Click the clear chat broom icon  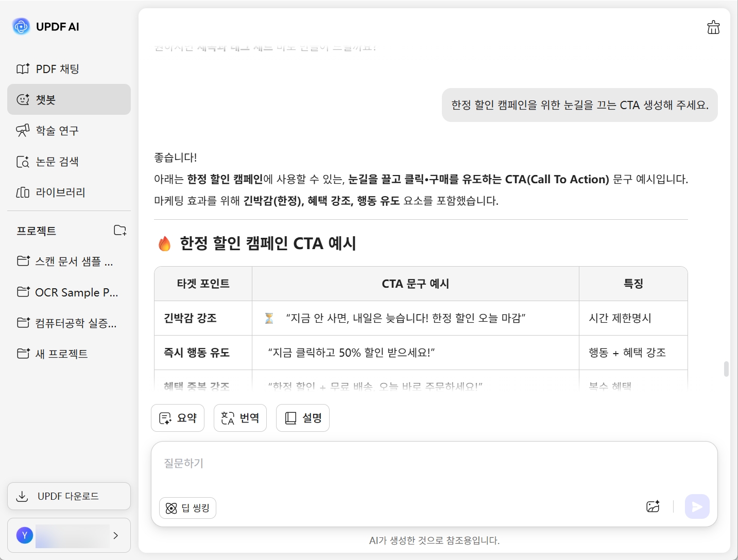(713, 27)
